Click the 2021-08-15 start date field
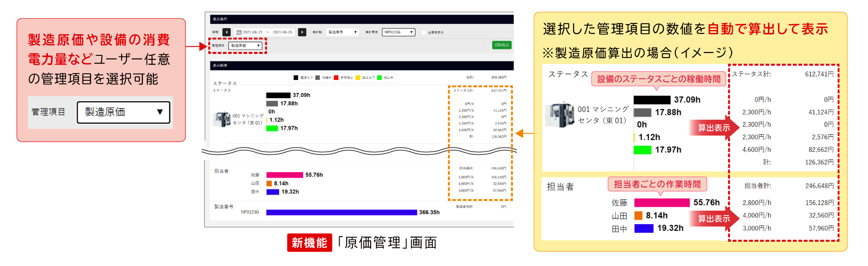 pos(252,32)
